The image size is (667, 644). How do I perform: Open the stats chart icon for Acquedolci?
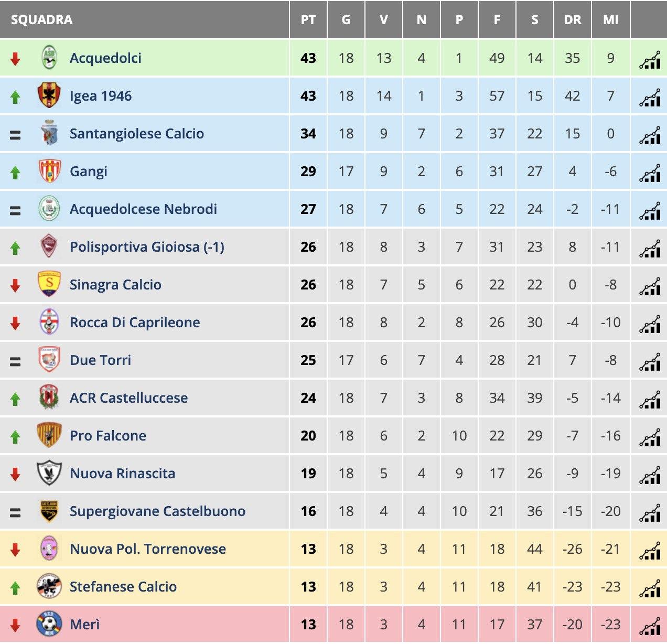pos(650,59)
